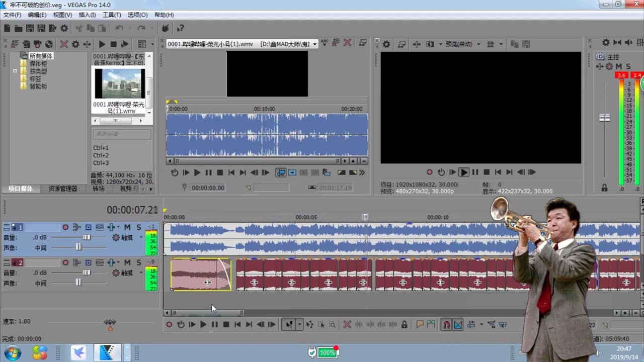The image size is (644, 362).
Task: Undo the last action
Action: 119,29
